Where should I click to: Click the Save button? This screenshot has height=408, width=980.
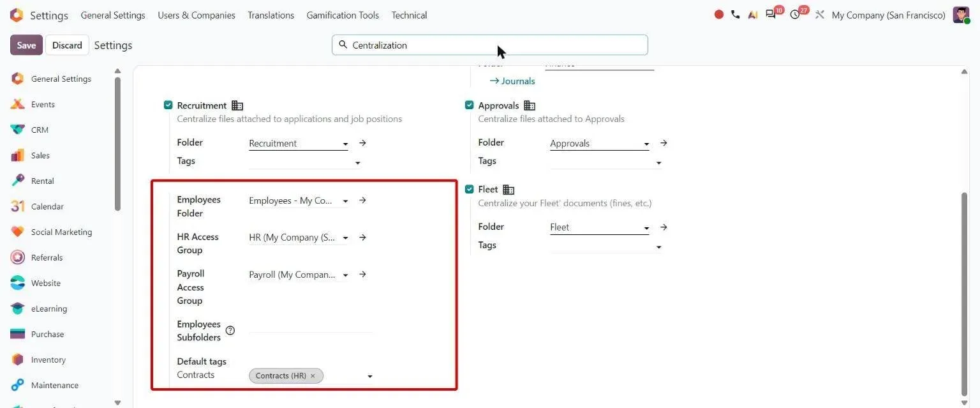pyautogui.click(x=26, y=45)
